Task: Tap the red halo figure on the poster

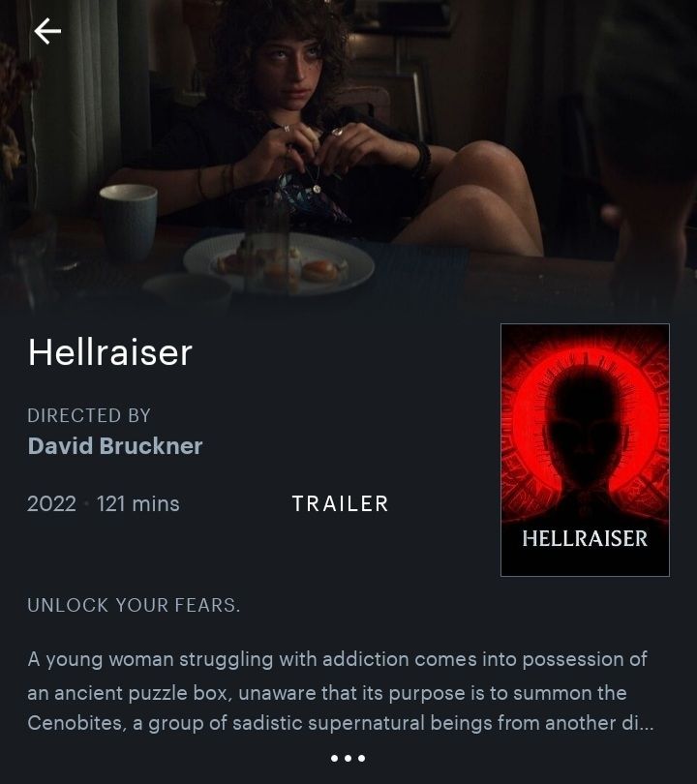Action: click(585, 425)
